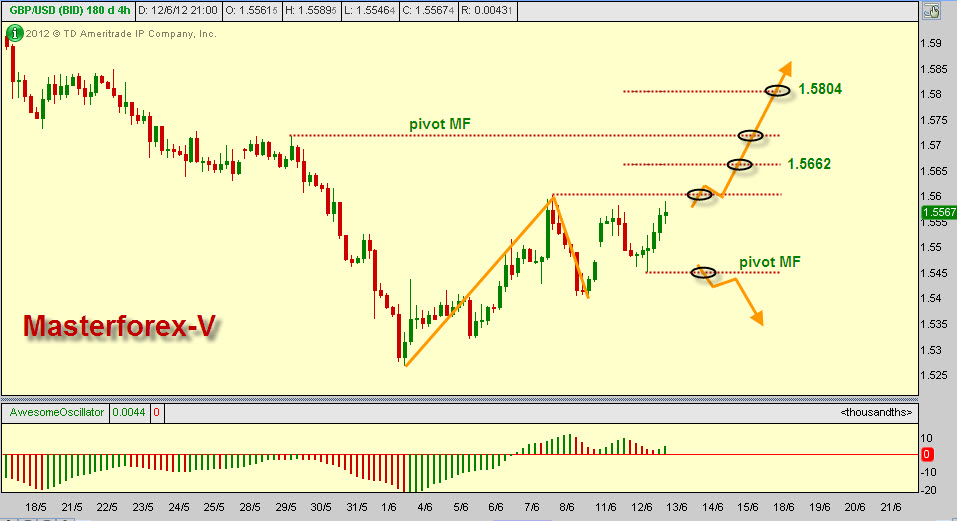Viewport: 957px width, 521px height.
Task: Click the 1/6 date on time axis
Action: (389, 507)
